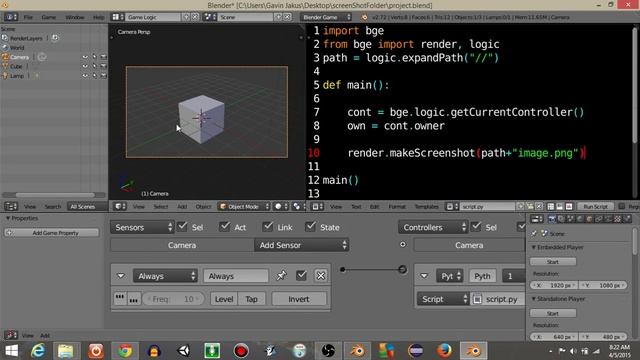Screen dimensions: 640x360
Task: Add a new screen layout with plus icon
Action: [x=187, y=17]
